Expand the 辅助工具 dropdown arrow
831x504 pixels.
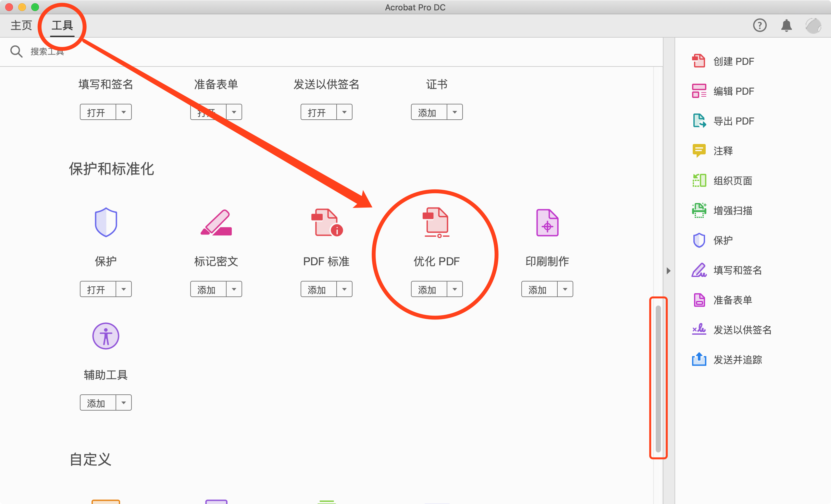[124, 402]
